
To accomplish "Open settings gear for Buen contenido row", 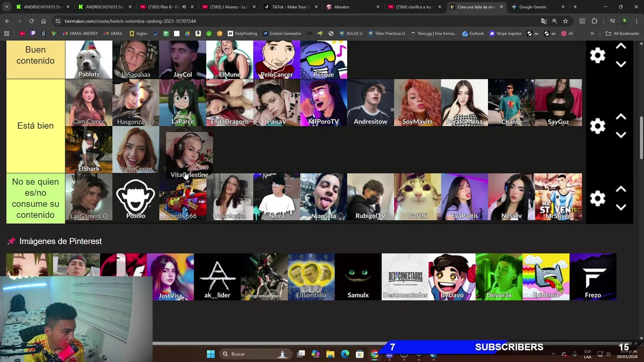I will tap(597, 55).
